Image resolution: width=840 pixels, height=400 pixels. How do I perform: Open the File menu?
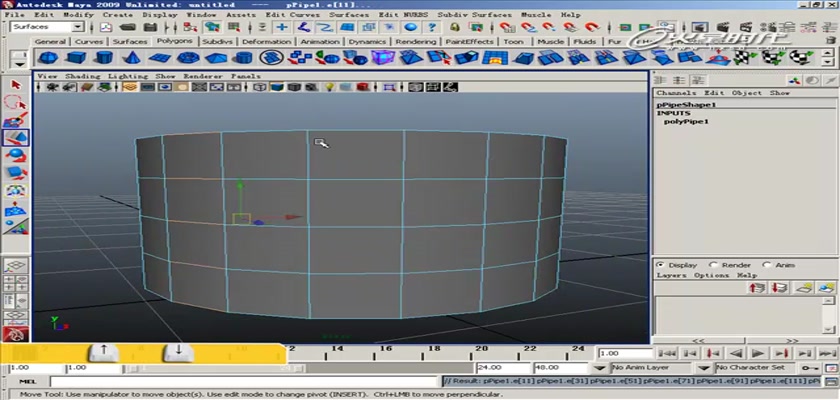pos(14,15)
